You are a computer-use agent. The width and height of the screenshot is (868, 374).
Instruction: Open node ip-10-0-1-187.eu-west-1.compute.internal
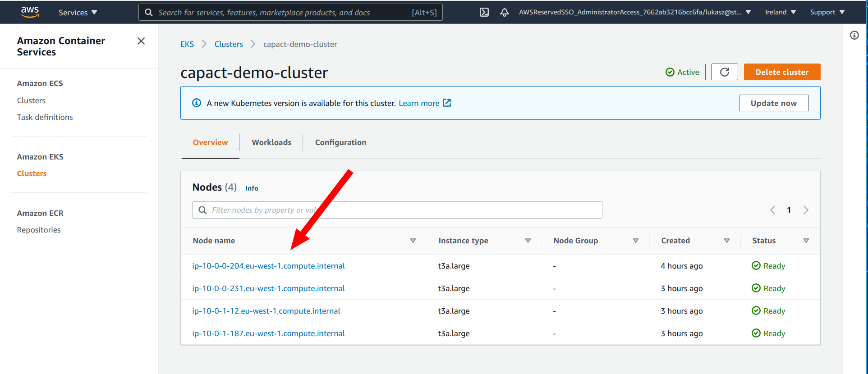pyautogui.click(x=268, y=333)
